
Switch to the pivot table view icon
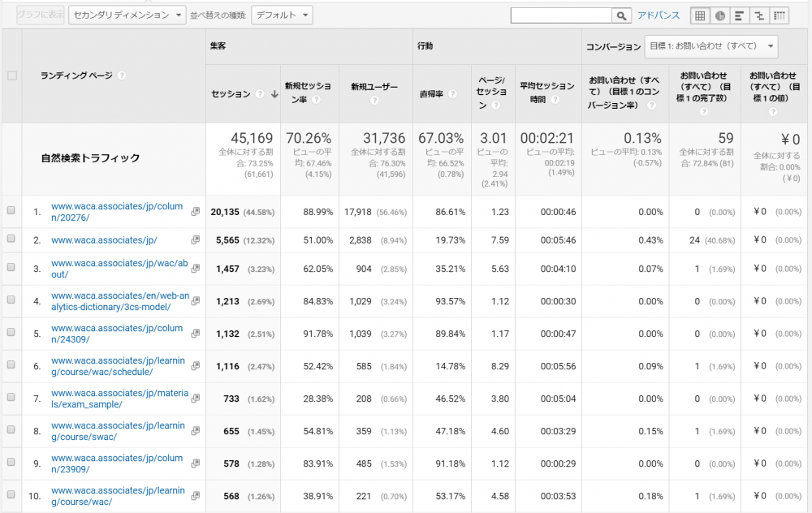coord(779,15)
